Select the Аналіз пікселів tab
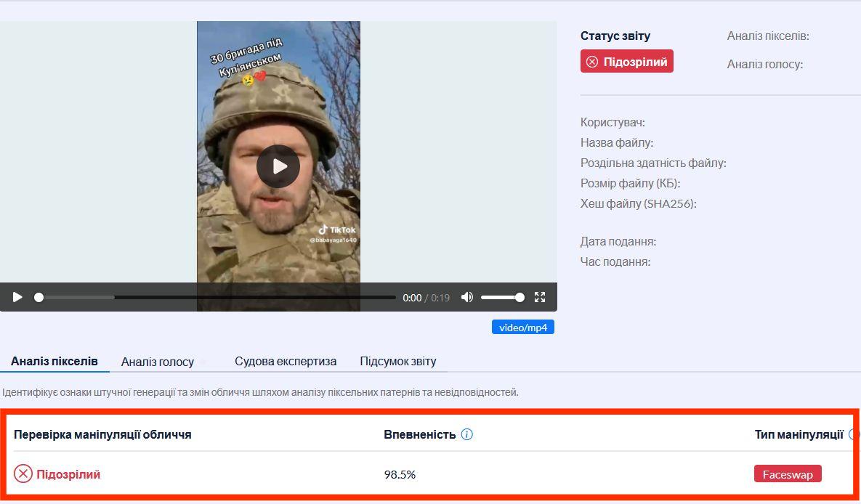Image resolution: width=861 pixels, height=504 pixels. [54, 361]
